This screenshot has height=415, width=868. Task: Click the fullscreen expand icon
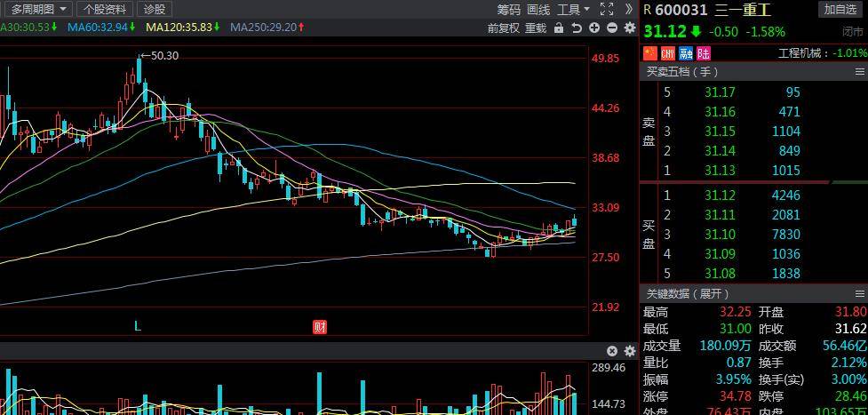pyautogui.click(x=607, y=9)
